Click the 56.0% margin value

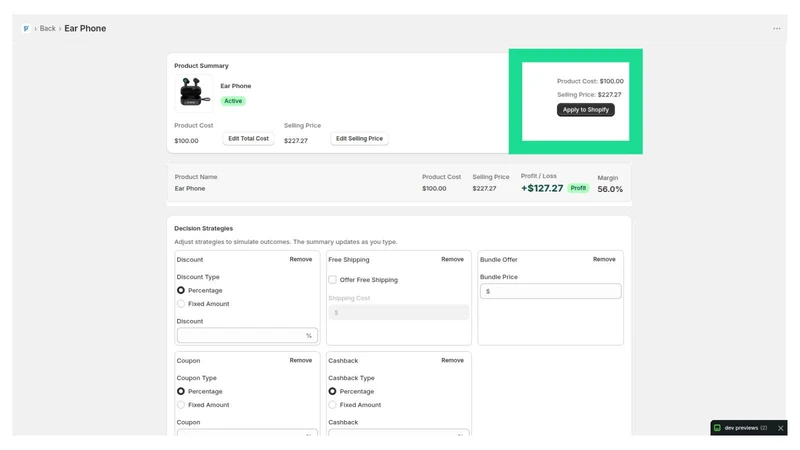point(610,189)
